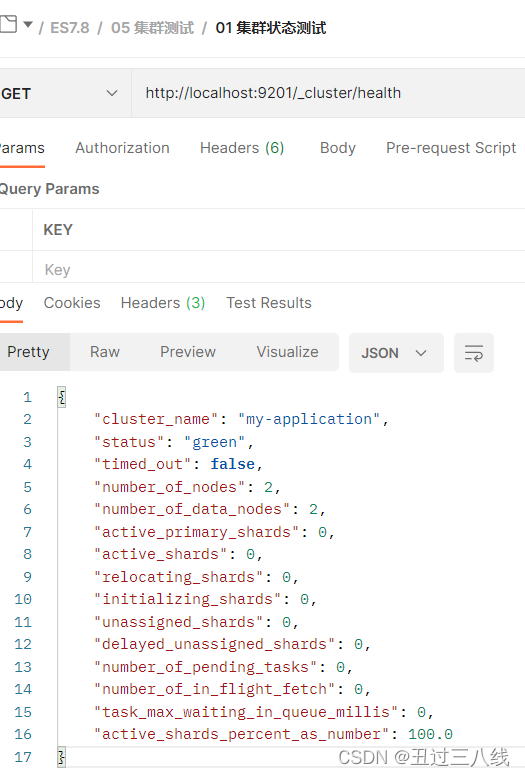Select the Pretty response view
The width and height of the screenshot is (525, 777).
pos(28,352)
